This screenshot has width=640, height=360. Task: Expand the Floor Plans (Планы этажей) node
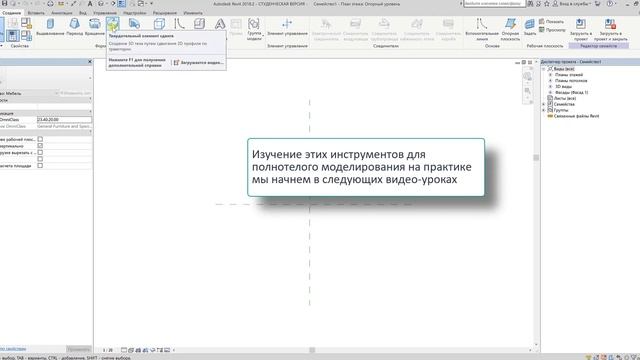(x=550, y=75)
